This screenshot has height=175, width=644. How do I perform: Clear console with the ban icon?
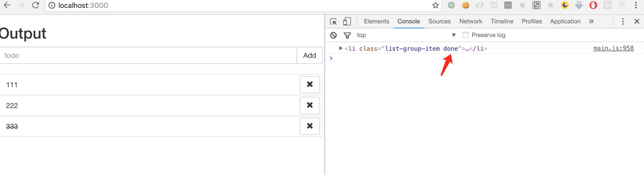(x=333, y=35)
